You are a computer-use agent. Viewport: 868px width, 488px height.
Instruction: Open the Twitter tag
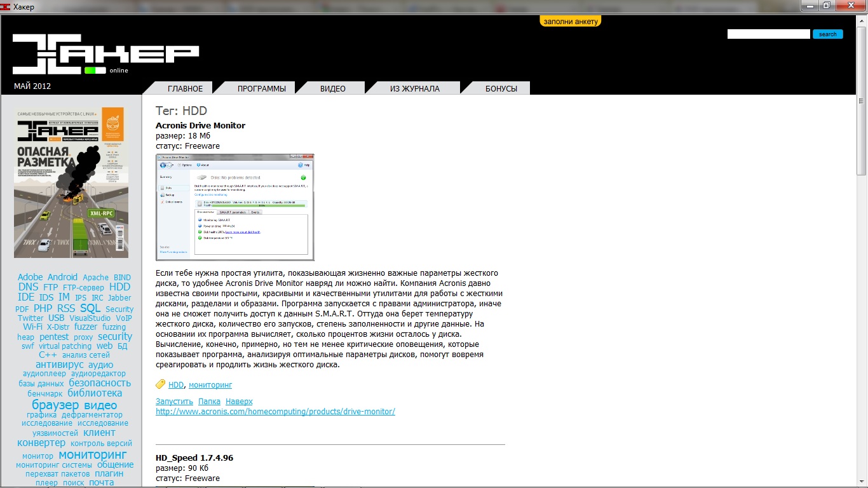(x=31, y=318)
